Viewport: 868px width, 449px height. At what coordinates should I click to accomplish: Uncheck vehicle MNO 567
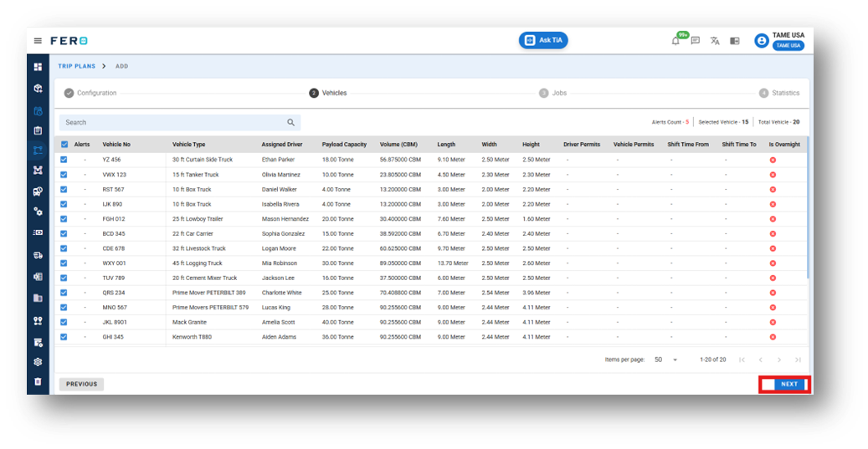[x=64, y=308]
